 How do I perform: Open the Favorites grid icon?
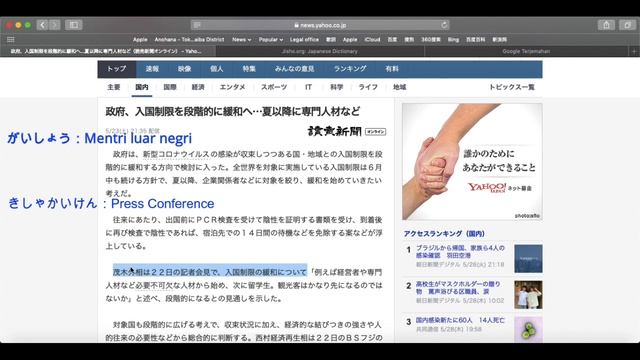tap(11, 40)
